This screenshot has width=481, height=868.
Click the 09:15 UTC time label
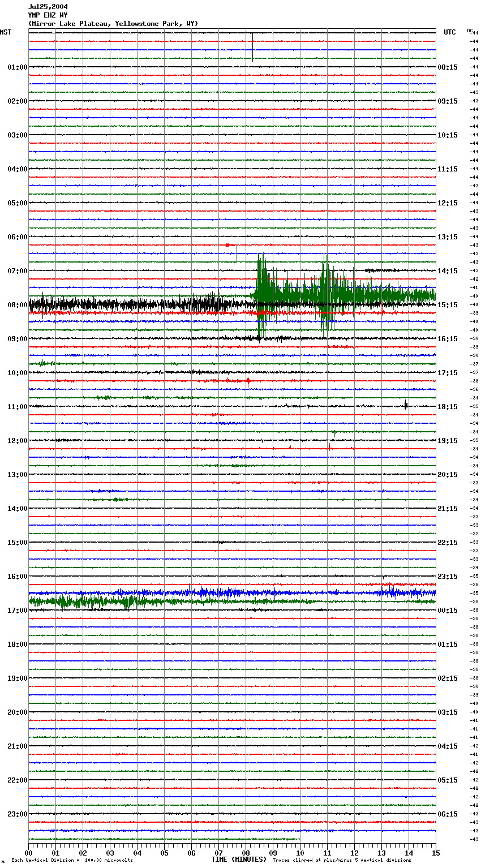[x=448, y=101]
